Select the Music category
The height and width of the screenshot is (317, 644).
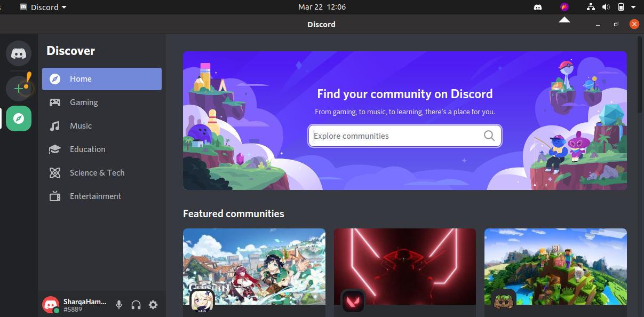(x=102, y=126)
